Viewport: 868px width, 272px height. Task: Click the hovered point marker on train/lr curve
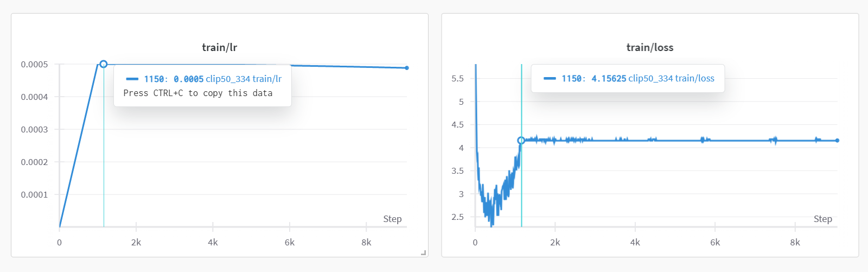coord(104,64)
